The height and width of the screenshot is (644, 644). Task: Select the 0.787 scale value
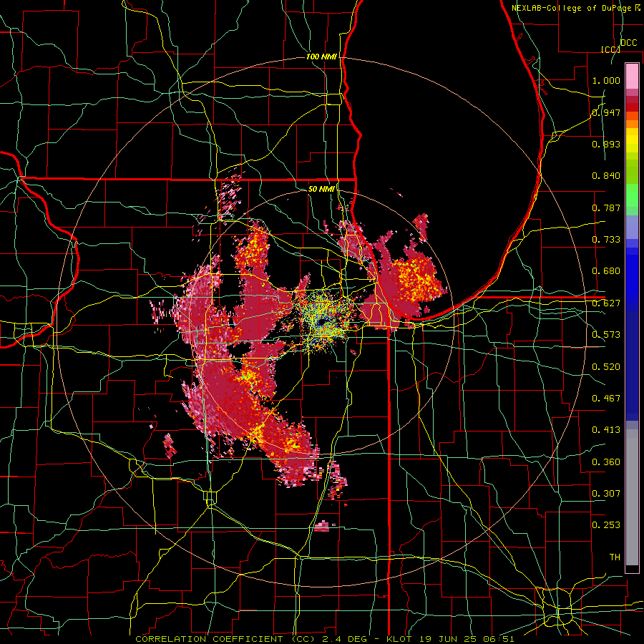click(x=606, y=208)
